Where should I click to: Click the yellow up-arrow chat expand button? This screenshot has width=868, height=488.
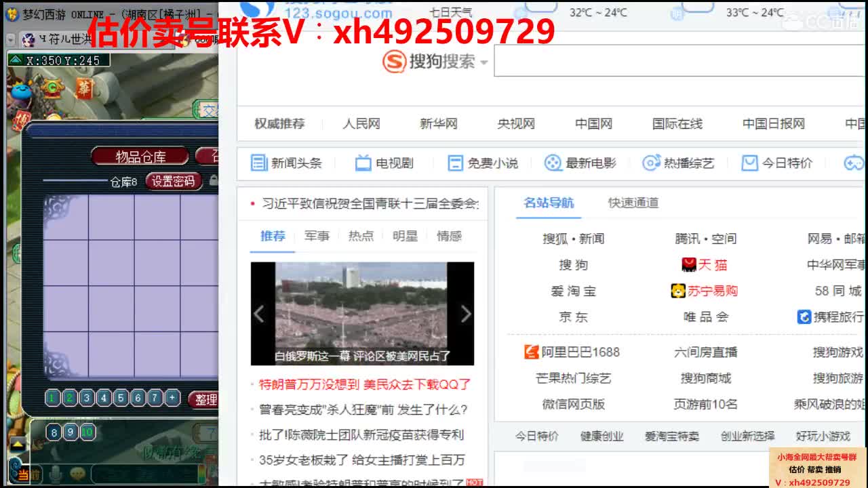pos(18,445)
